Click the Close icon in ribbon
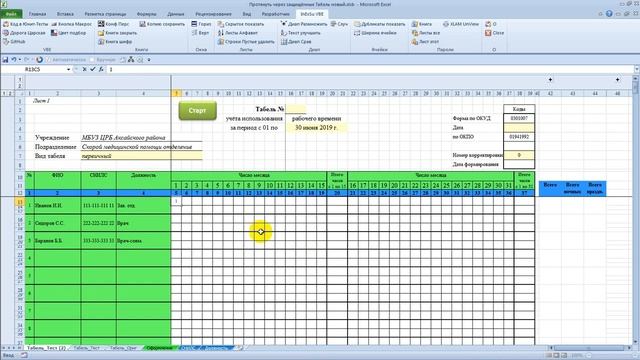Image resolution: width=640 pixels, height=360 pixels. [488, 33]
